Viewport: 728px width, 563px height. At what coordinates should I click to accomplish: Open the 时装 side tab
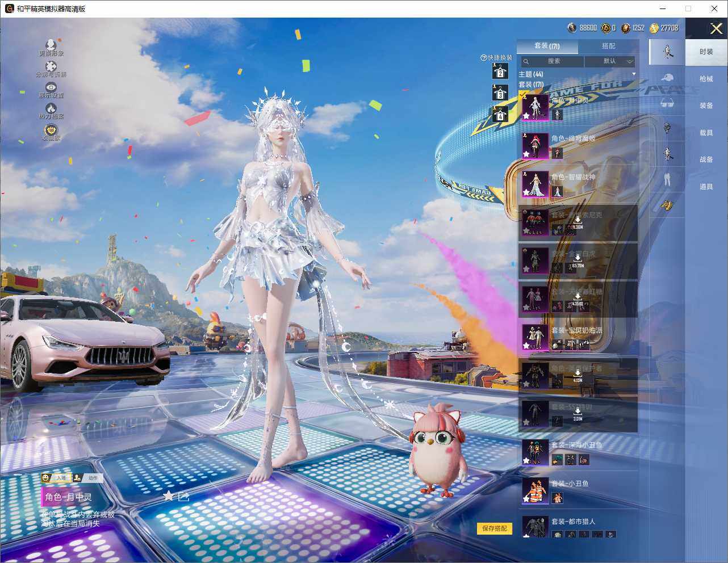coord(706,52)
